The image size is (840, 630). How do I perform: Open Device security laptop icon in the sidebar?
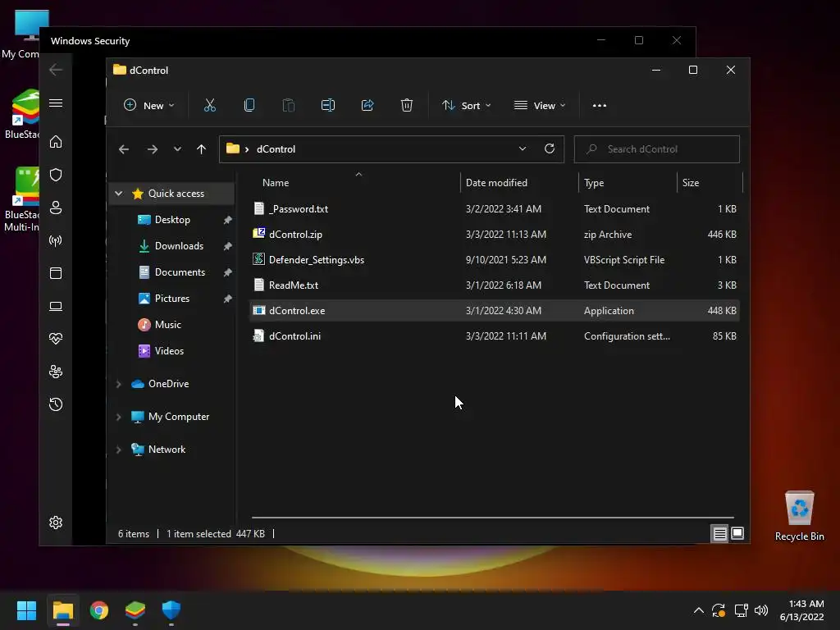[x=56, y=306]
